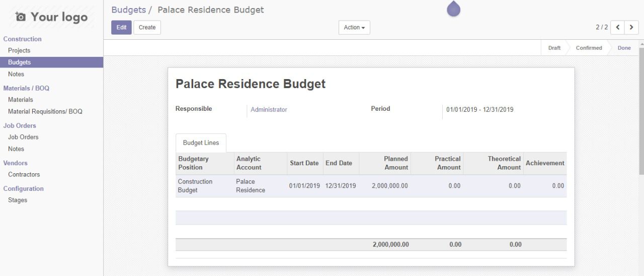The width and height of the screenshot is (644, 276).
Task: Go to the previous record arrow
Action: 617,27
